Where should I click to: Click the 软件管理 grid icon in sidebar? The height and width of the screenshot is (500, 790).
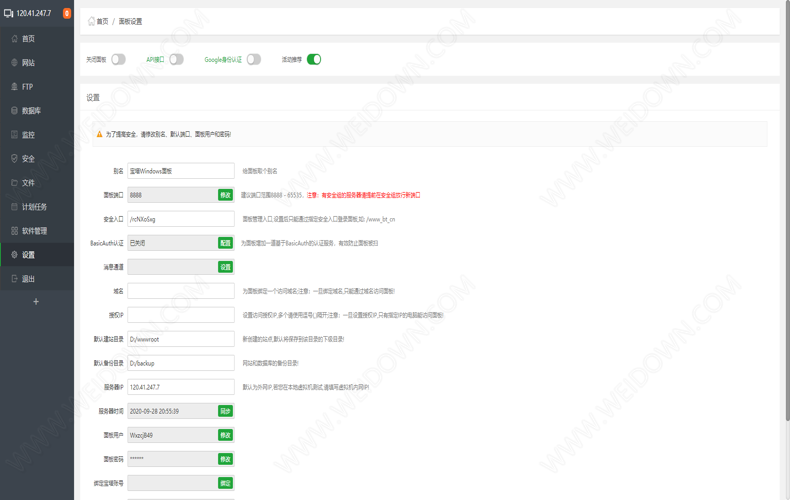[14, 231]
